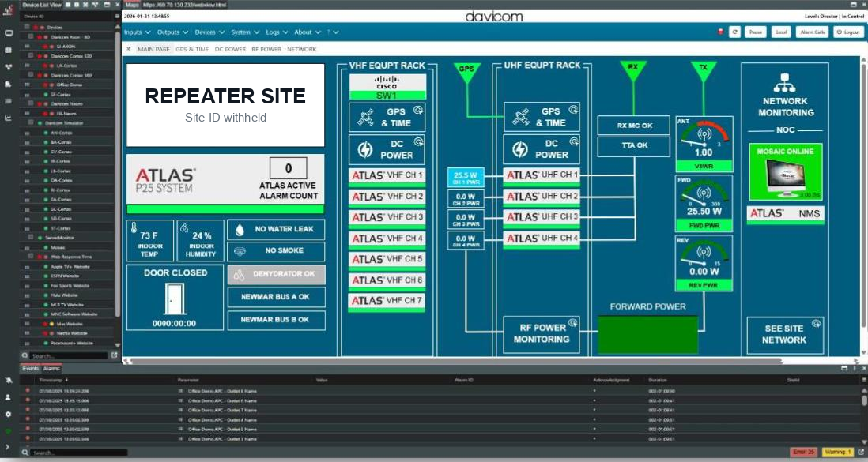The height and width of the screenshot is (462, 868).
Task: Click the Cisco SW1 switch tile
Action: 387,87
